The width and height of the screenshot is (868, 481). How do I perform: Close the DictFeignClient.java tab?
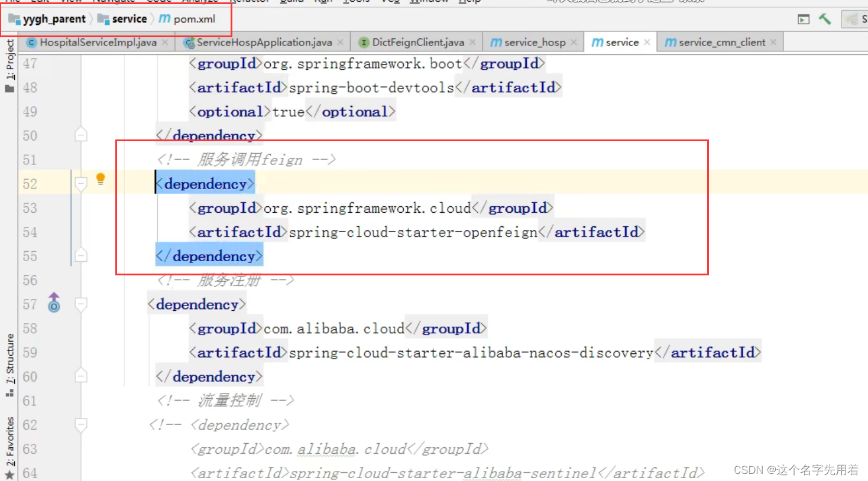pos(472,43)
